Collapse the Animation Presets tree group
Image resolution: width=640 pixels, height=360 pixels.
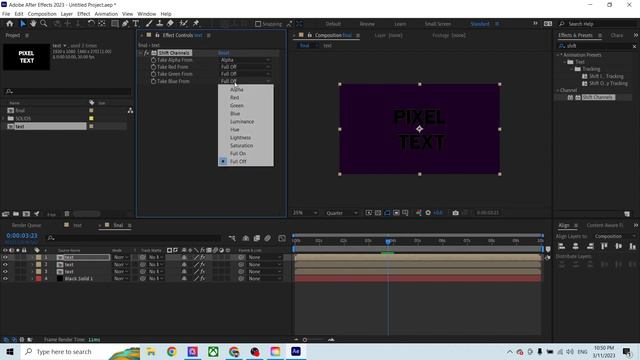(x=558, y=55)
